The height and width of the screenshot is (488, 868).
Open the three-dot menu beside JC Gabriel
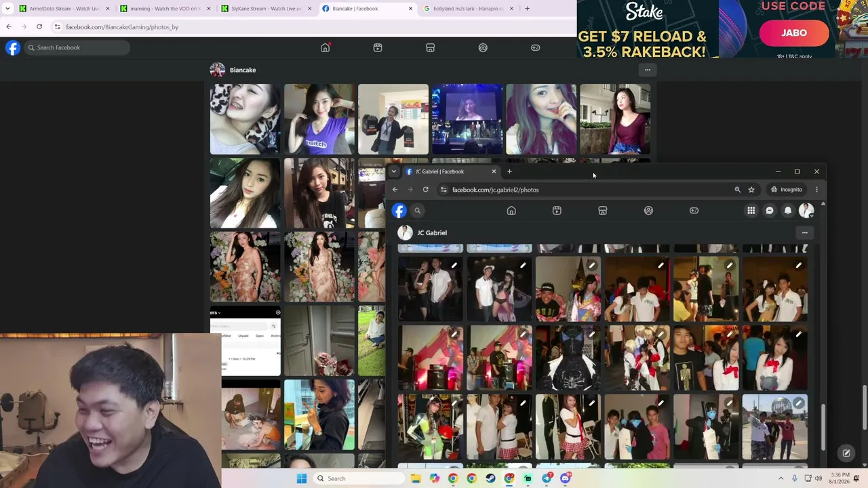point(805,232)
